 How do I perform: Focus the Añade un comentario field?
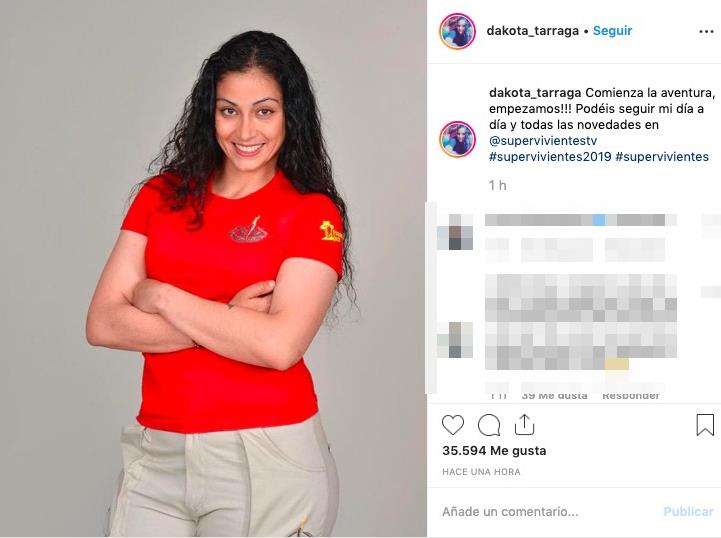click(547, 511)
